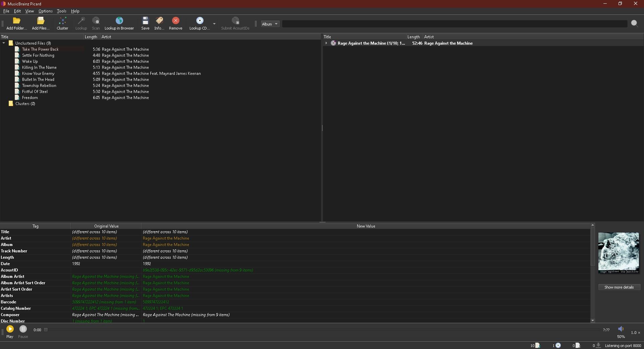Select the Township Rebellion track
644x349 pixels.
click(39, 85)
